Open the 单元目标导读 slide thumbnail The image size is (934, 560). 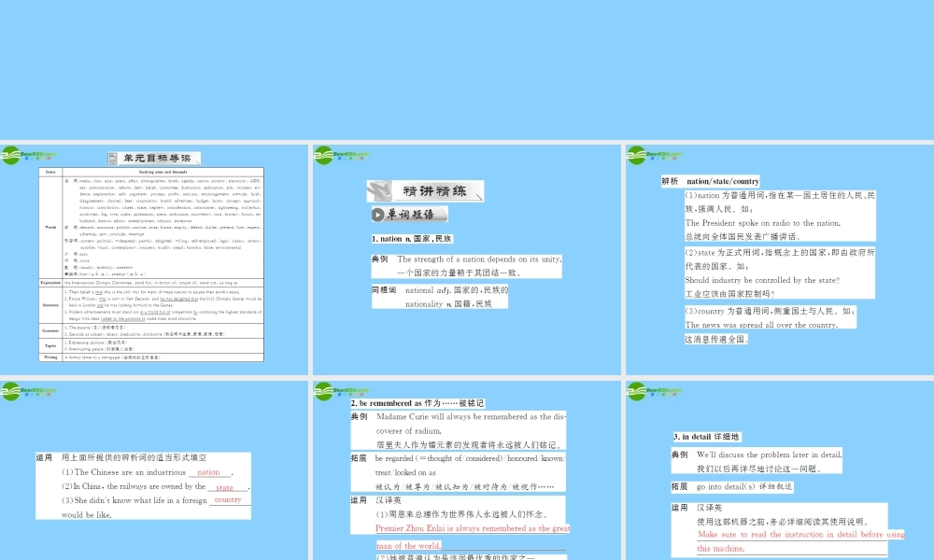tap(154, 259)
